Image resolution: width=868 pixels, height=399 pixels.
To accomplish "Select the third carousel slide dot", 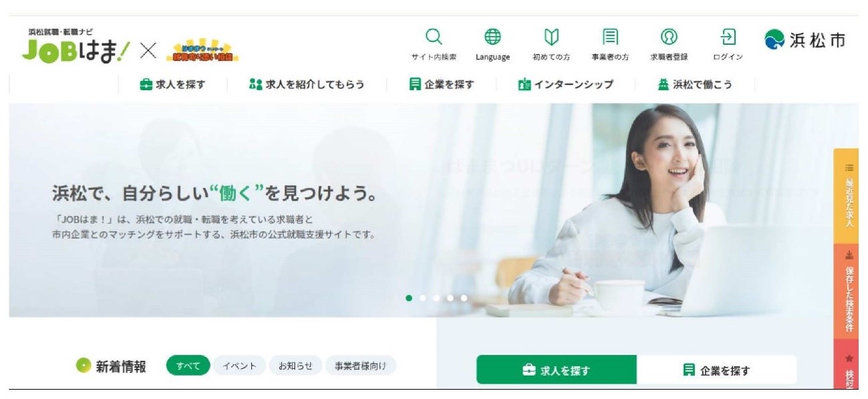I will tap(437, 298).
